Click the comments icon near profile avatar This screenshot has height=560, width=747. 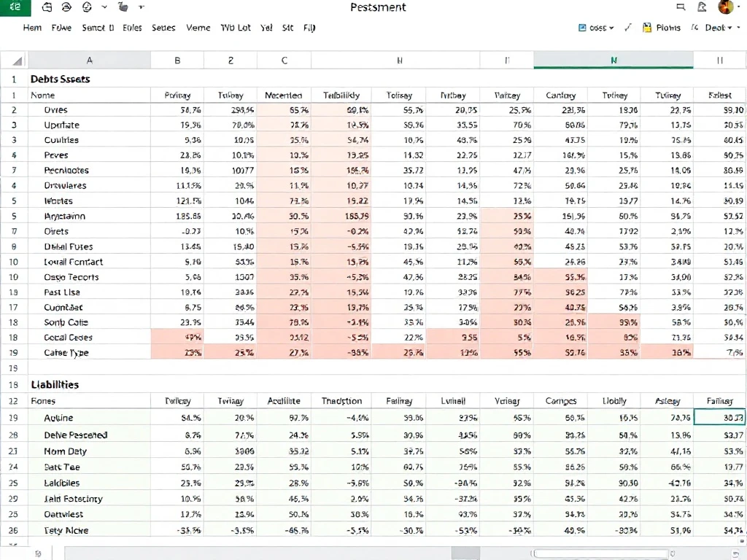[x=681, y=7]
